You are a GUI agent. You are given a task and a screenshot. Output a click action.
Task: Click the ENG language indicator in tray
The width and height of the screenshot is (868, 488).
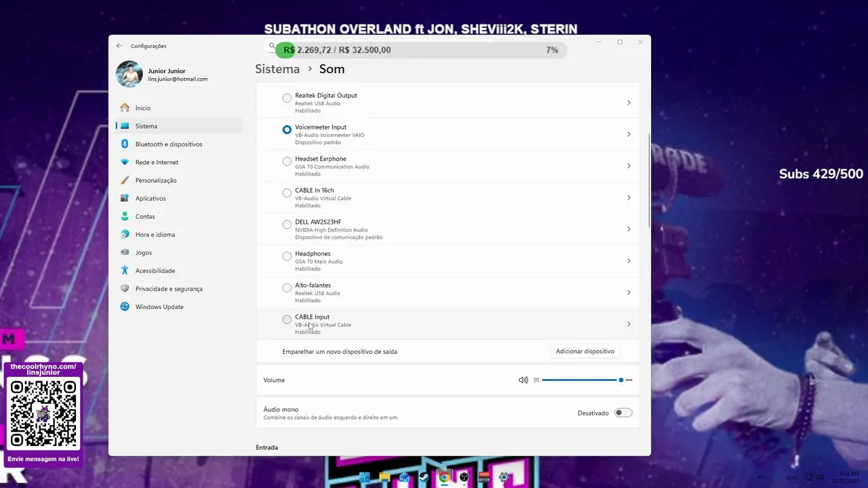click(792, 478)
